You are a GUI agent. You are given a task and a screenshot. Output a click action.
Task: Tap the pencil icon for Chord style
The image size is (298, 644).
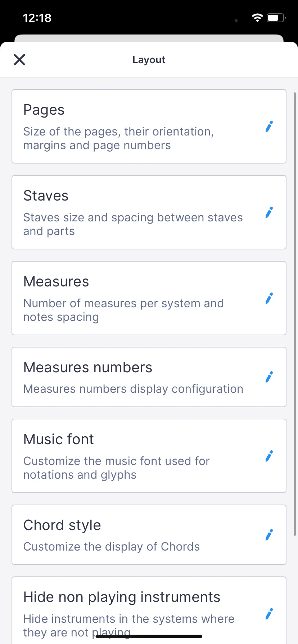[269, 535]
